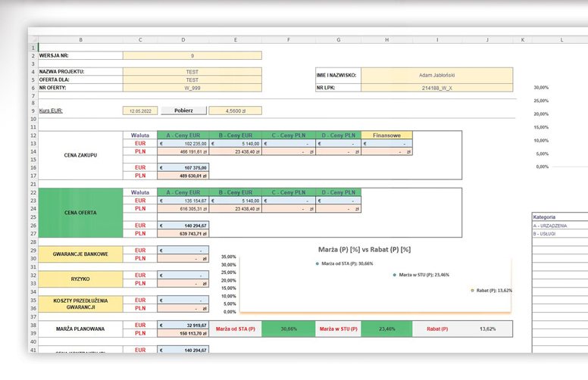Select the A - URZĄDZENIA category item
Screen dimensions: 588x380
tap(550, 226)
